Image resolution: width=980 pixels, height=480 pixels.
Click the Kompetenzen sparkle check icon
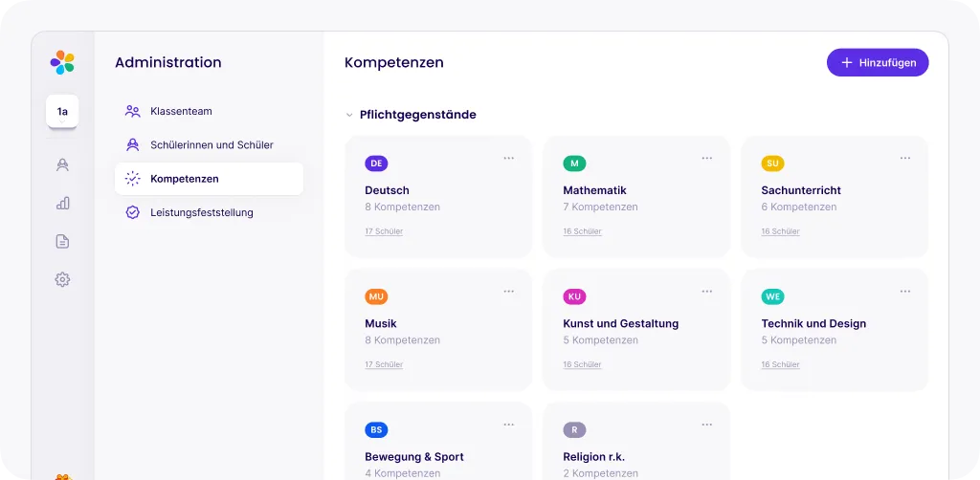132,179
